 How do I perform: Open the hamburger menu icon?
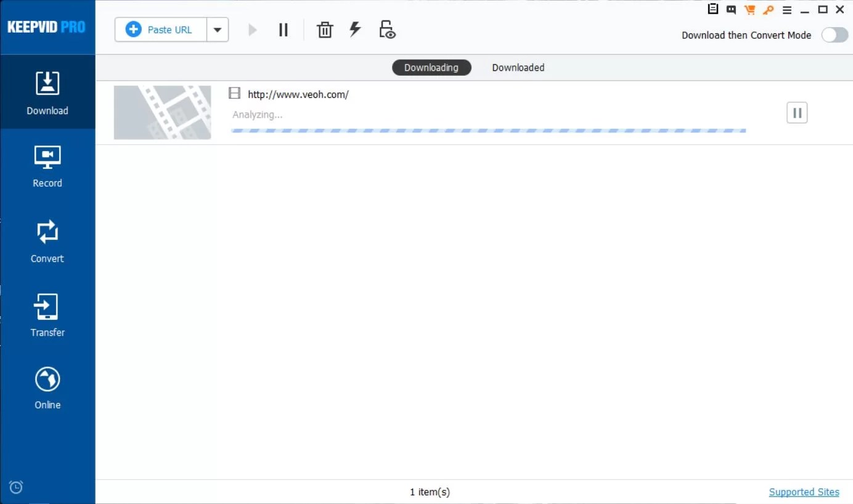click(x=786, y=10)
